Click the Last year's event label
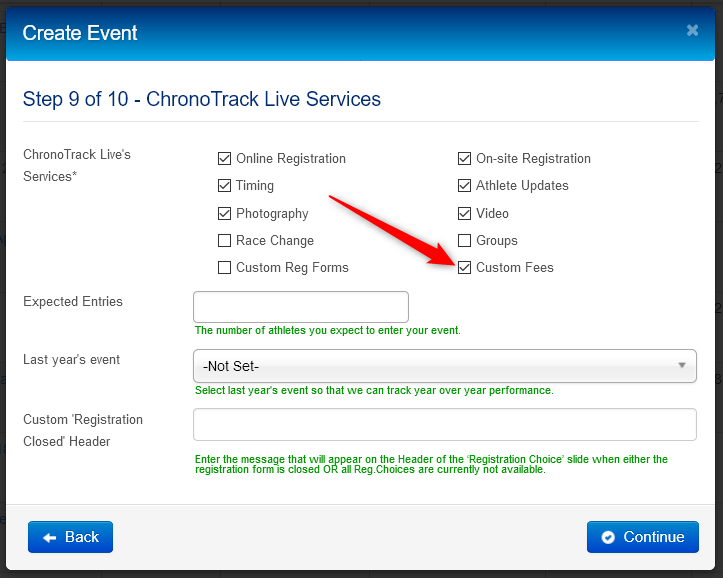 (71, 360)
